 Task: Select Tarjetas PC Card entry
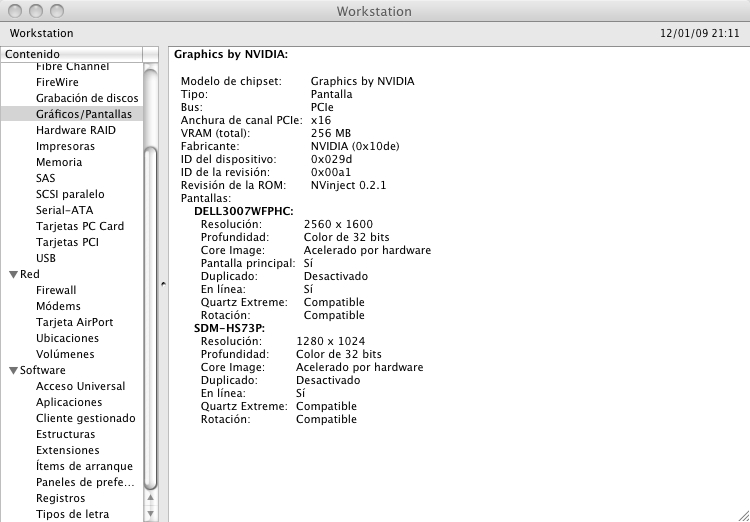(80, 226)
